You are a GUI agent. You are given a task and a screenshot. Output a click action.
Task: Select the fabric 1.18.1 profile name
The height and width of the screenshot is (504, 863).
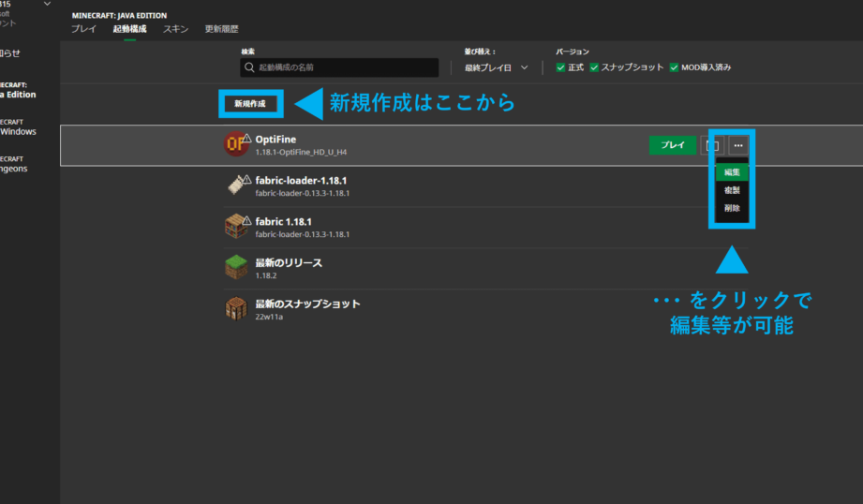283,222
